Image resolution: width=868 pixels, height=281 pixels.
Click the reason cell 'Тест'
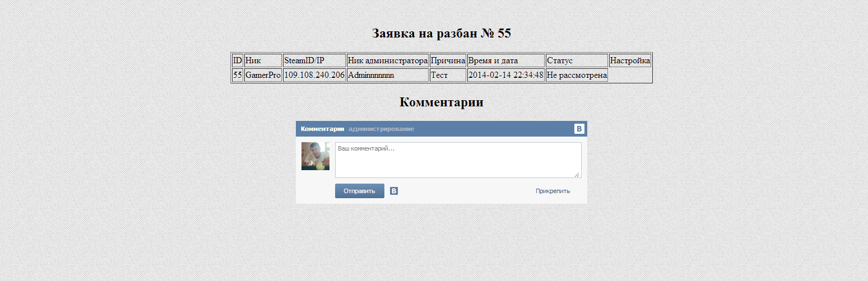[x=448, y=75]
